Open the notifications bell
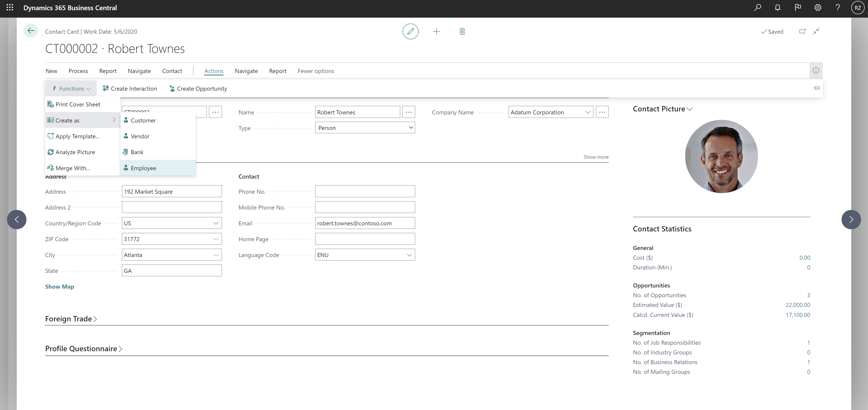This screenshot has height=410, width=868. pyautogui.click(x=778, y=7)
